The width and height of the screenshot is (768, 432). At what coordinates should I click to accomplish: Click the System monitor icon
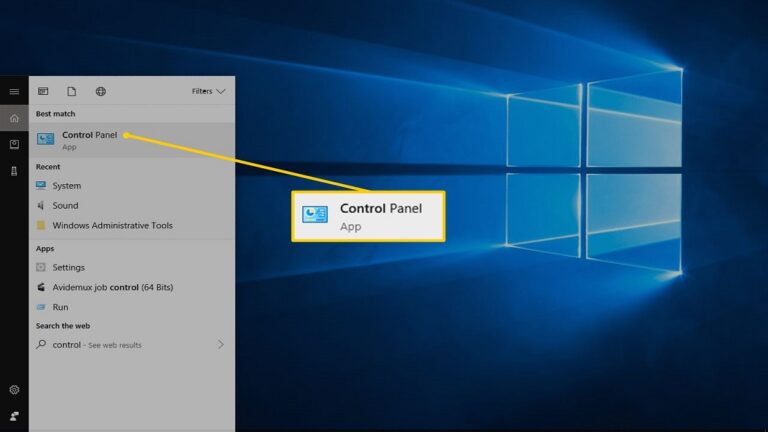41,185
